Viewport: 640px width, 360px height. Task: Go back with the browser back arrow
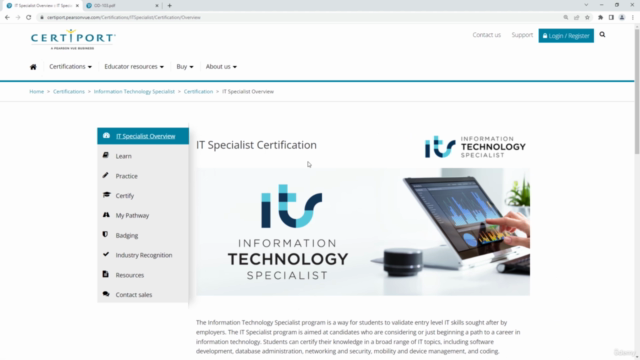click(7, 18)
